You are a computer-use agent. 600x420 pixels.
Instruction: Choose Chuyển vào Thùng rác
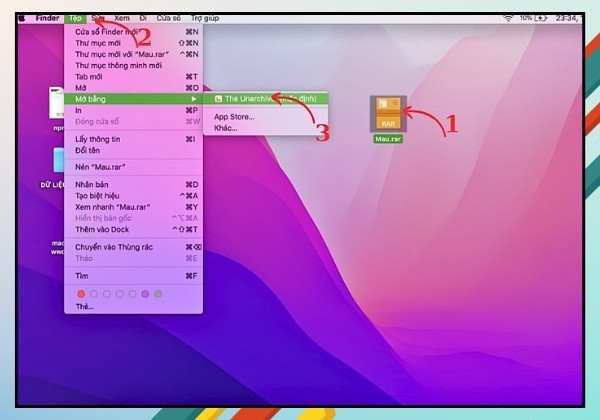coord(133,247)
